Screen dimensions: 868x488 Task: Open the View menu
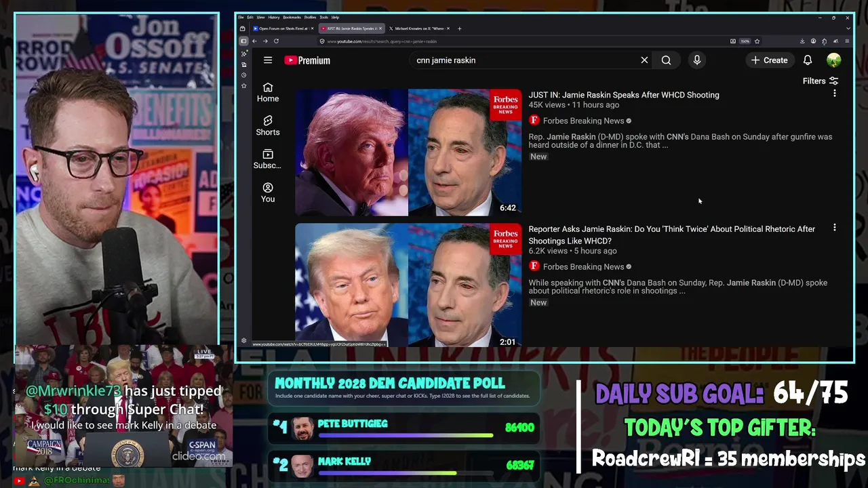(260, 17)
